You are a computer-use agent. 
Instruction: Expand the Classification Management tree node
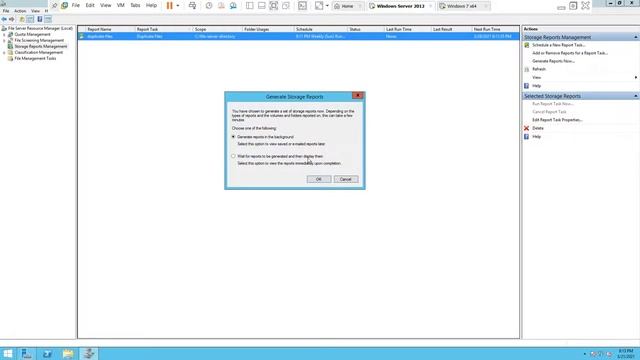click(4, 53)
